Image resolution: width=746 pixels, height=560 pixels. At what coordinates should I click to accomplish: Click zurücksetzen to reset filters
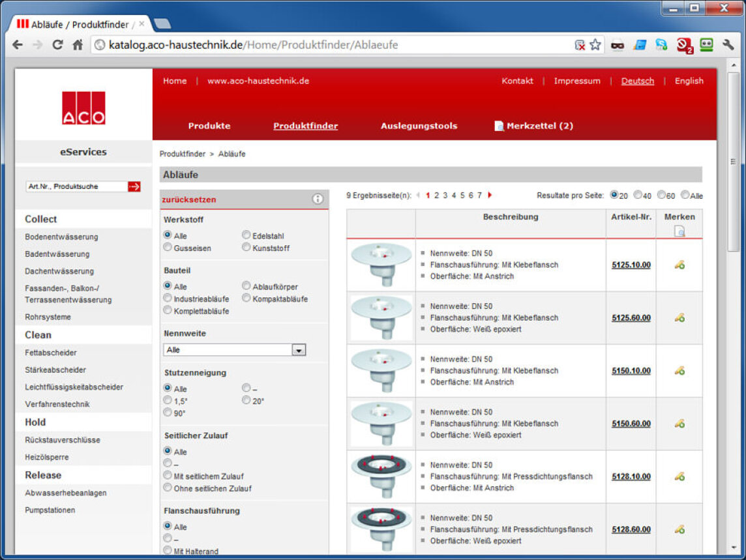(x=189, y=200)
